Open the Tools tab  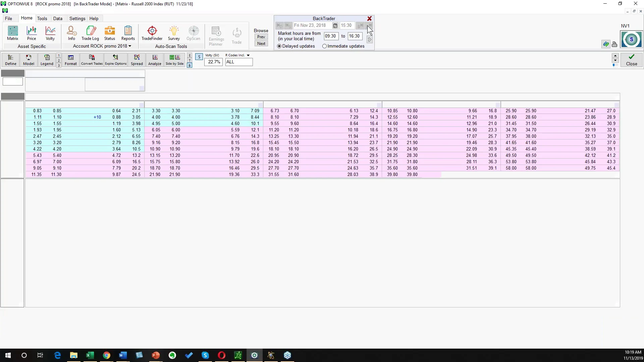42,18
